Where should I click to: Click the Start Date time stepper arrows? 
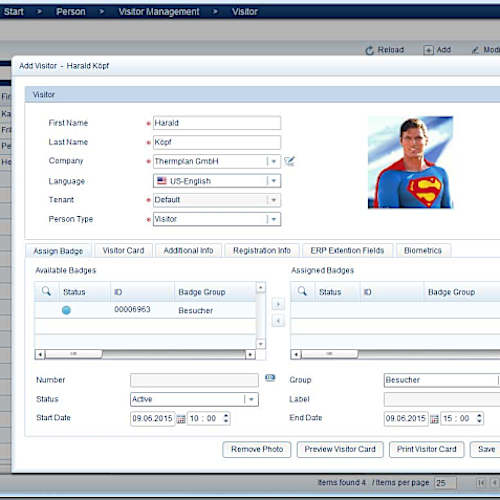226,418
